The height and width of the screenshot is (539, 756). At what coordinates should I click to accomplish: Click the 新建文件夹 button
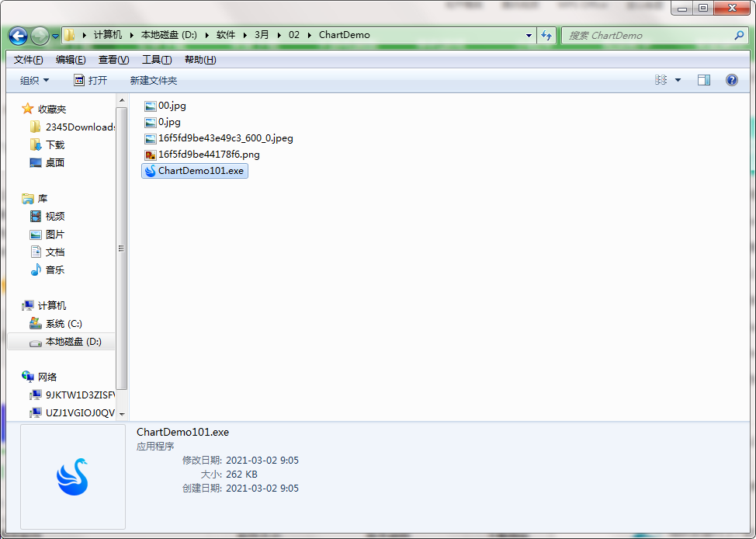click(x=153, y=81)
